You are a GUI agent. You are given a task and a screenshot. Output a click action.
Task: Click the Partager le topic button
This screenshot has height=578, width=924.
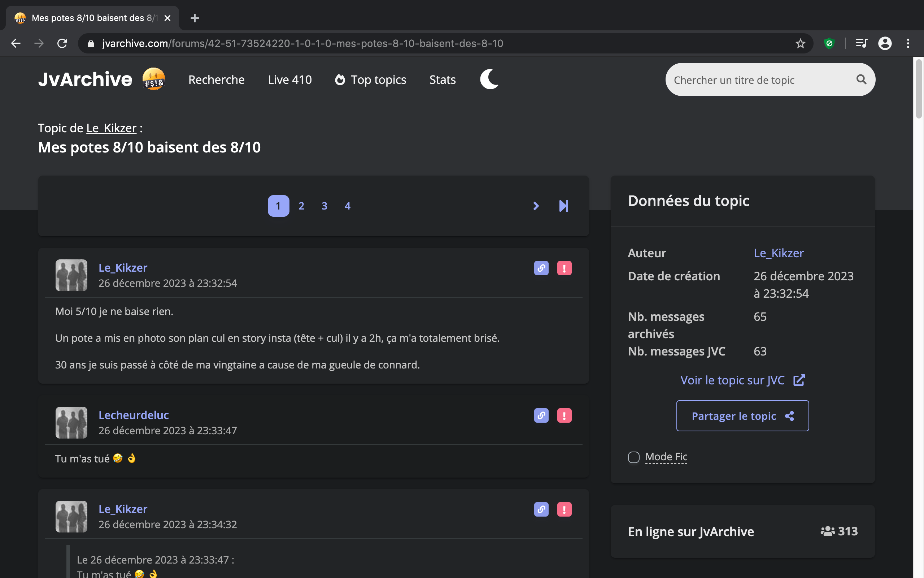tap(742, 416)
